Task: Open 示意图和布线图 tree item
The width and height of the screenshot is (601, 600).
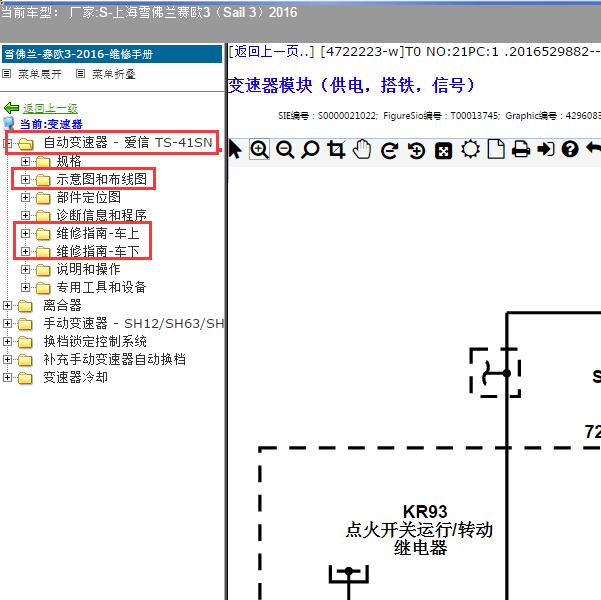Action: (102, 179)
